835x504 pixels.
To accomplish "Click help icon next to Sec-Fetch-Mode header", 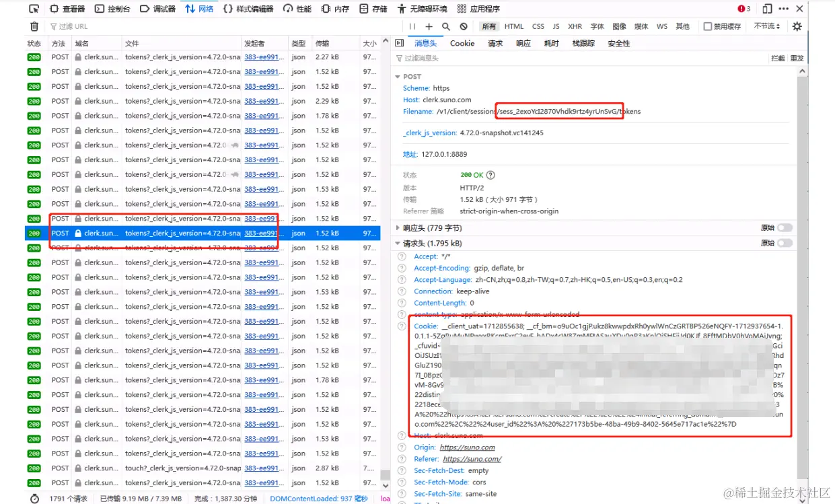I will 402,482.
